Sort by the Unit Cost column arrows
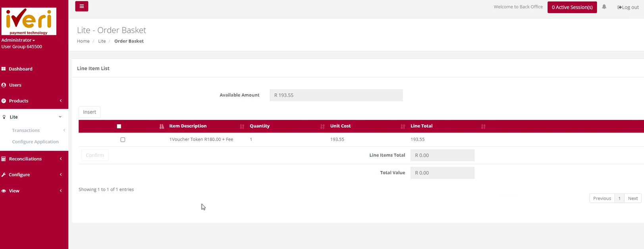 coord(403,126)
